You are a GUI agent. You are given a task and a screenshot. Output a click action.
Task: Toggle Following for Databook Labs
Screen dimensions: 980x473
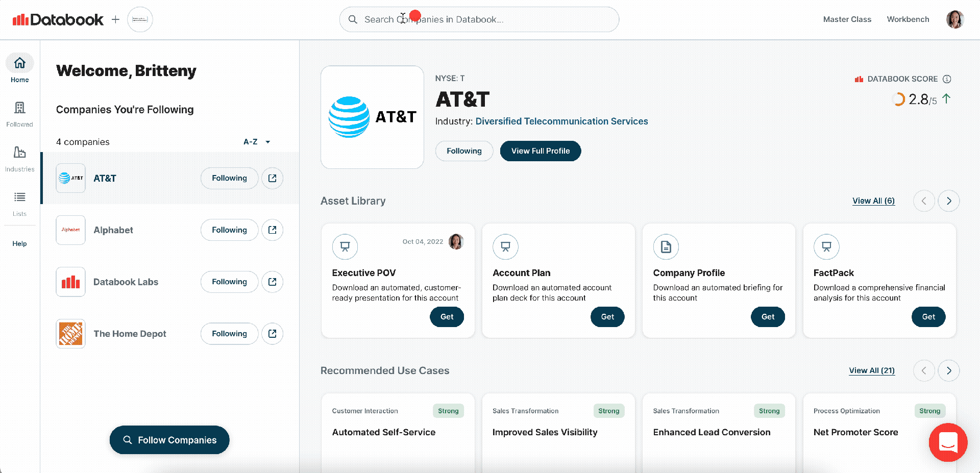[229, 282]
